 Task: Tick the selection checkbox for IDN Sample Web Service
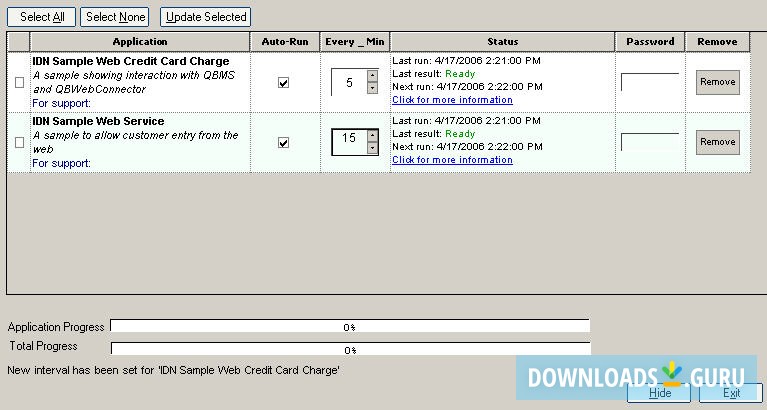[20, 142]
